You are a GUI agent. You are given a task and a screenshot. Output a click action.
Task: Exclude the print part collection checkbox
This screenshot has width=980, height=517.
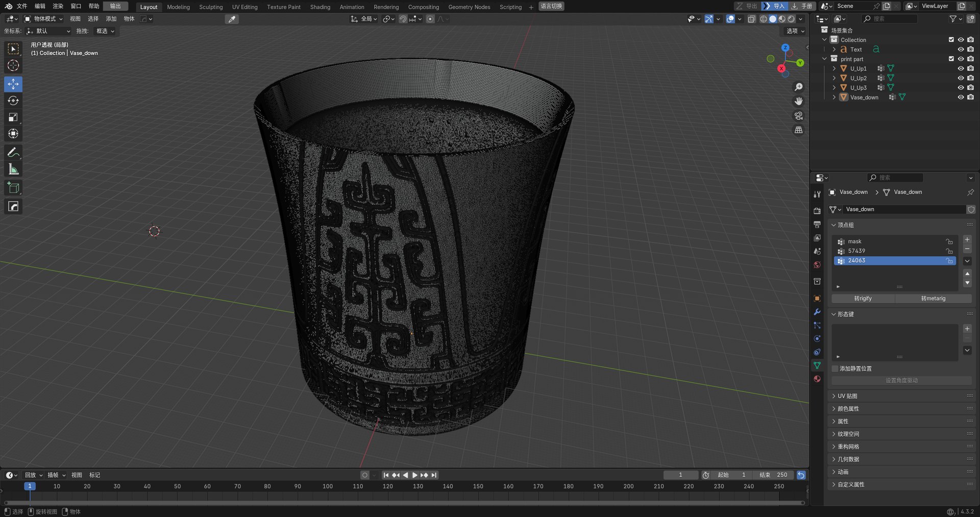tap(951, 59)
